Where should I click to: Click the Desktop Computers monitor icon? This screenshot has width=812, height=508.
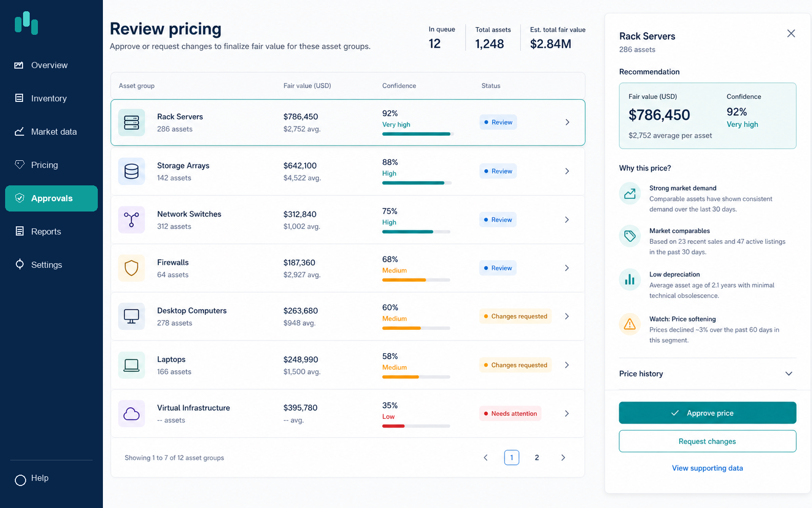[132, 316]
